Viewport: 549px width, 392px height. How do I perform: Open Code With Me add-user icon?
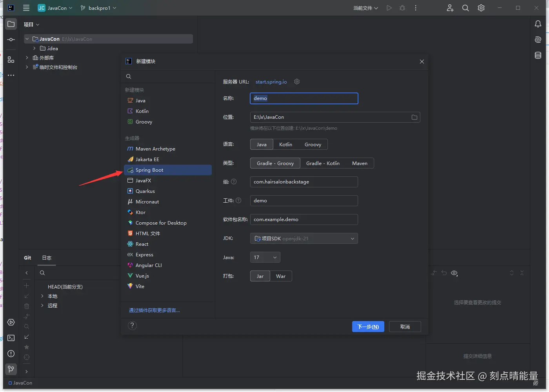click(450, 8)
